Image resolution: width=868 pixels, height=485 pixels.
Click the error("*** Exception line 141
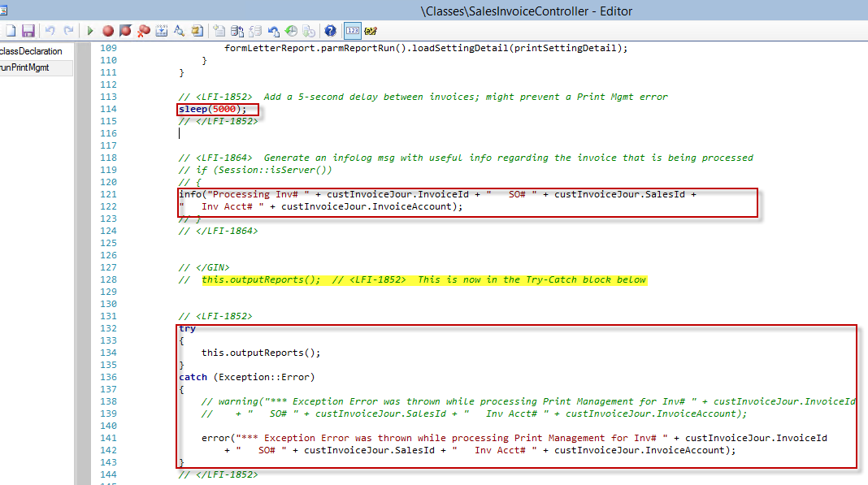(x=514, y=438)
